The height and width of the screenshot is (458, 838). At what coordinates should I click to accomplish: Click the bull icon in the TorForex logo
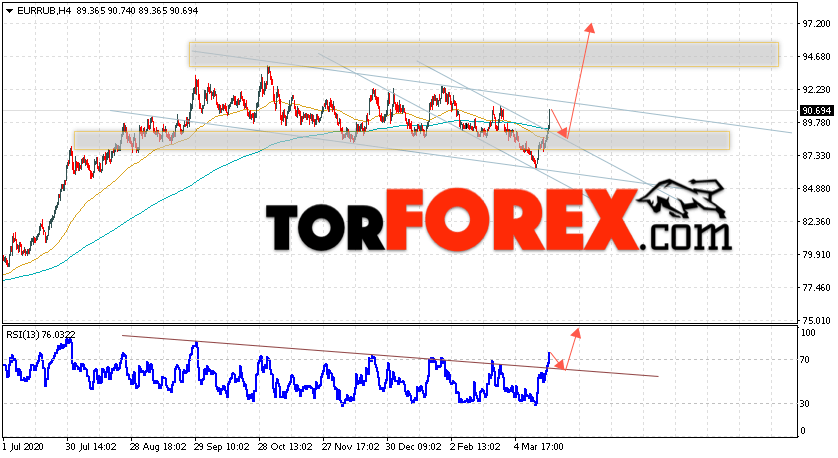(x=684, y=198)
